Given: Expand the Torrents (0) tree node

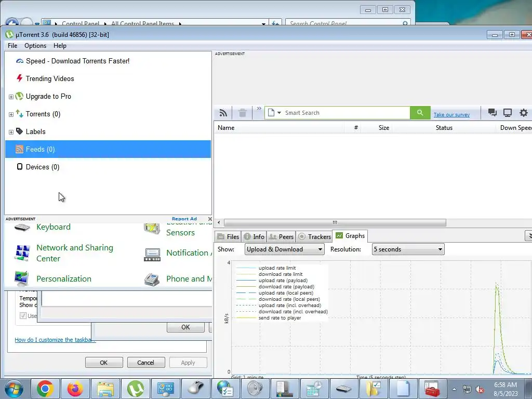Looking at the screenshot, I should click(11, 114).
